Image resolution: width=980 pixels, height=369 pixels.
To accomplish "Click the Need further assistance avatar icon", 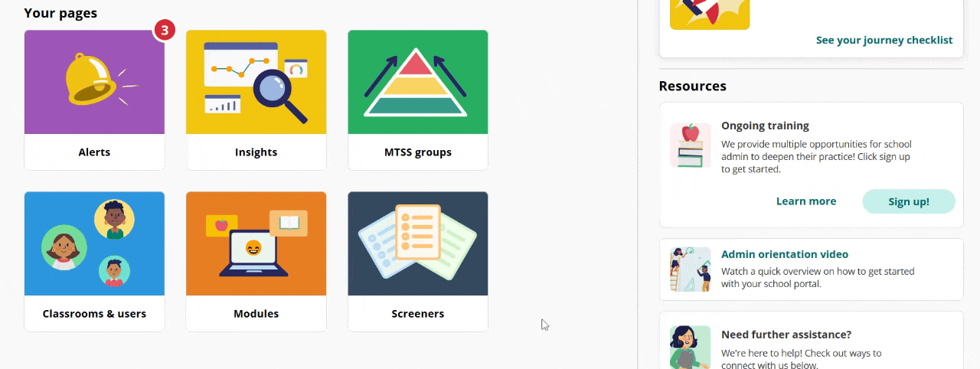I will (690, 347).
